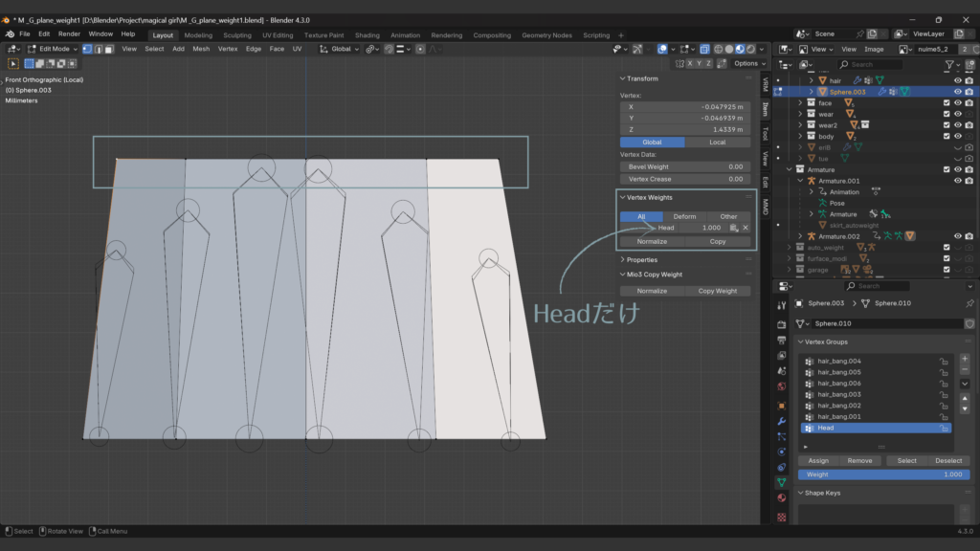Open the Modifiers wrench properties tab
Image resolution: width=980 pixels, height=551 pixels.
coord(782,421)
